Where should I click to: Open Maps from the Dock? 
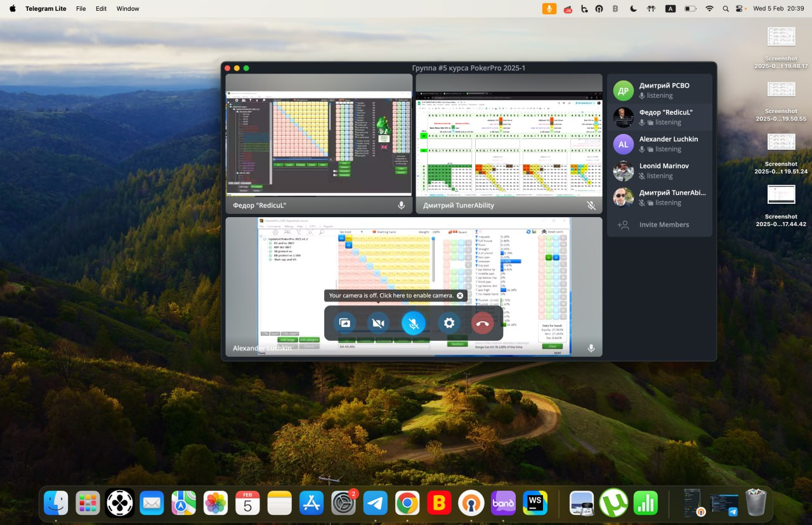click(183, 503)
